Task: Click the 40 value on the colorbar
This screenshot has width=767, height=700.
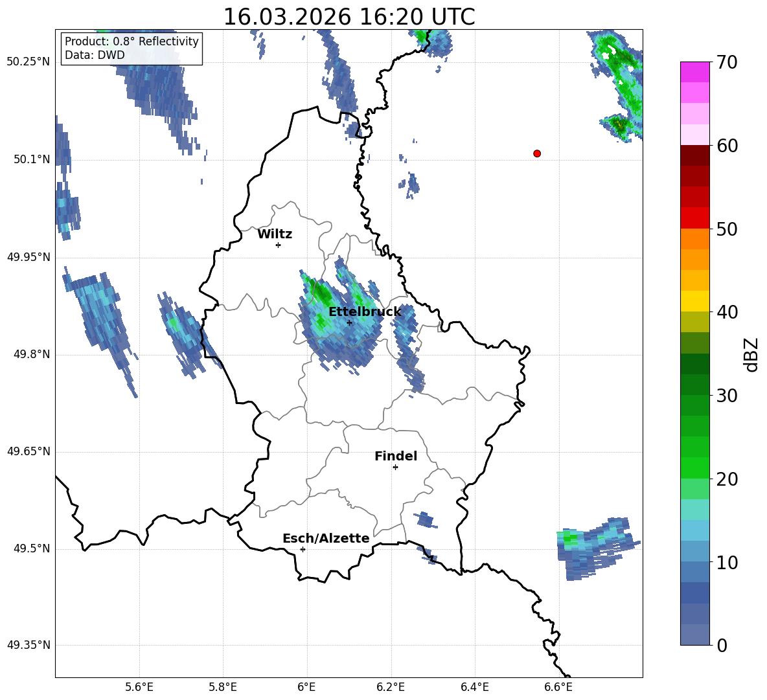Action: coord(726,312)
